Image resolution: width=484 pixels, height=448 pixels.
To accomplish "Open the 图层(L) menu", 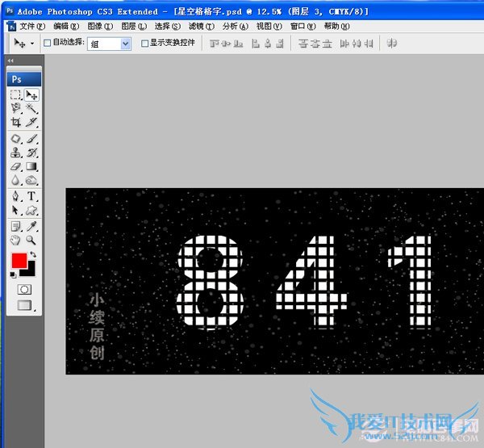I will (x=134, y=27).
